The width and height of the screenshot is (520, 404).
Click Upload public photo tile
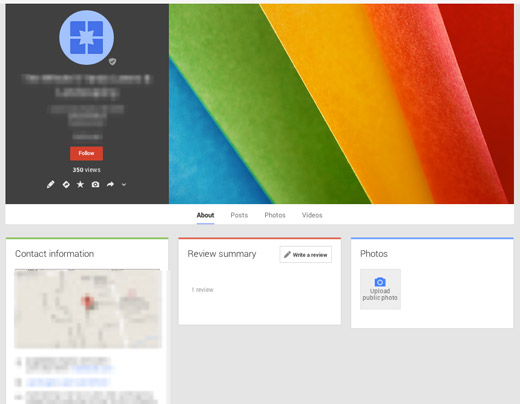(380, 289)
